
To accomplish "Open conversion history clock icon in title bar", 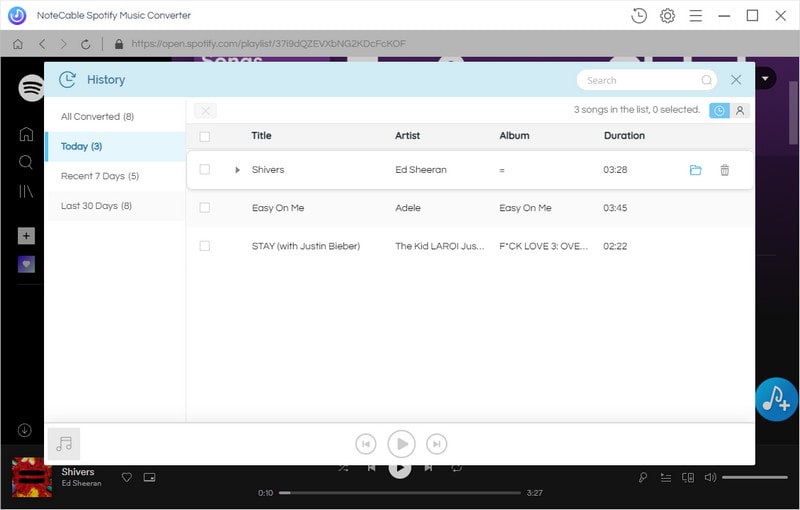I will [x=639, y=16].
